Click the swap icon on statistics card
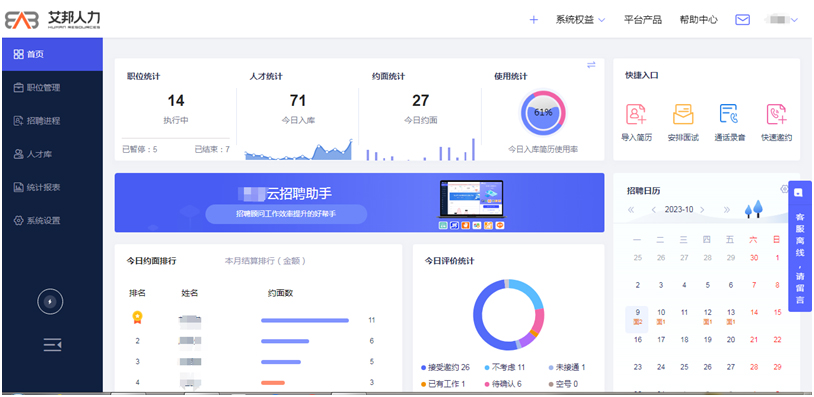Screen dimensions: 814x397 coord(591,65)
